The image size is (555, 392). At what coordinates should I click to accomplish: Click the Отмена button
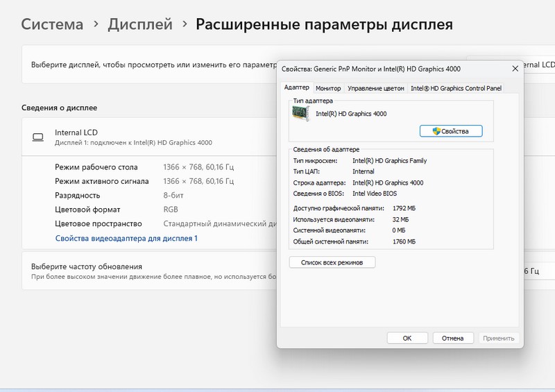coord(453,338)
